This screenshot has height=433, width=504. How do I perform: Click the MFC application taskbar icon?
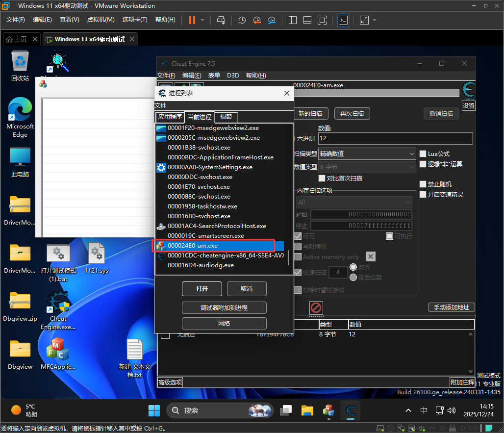point(328,410)
